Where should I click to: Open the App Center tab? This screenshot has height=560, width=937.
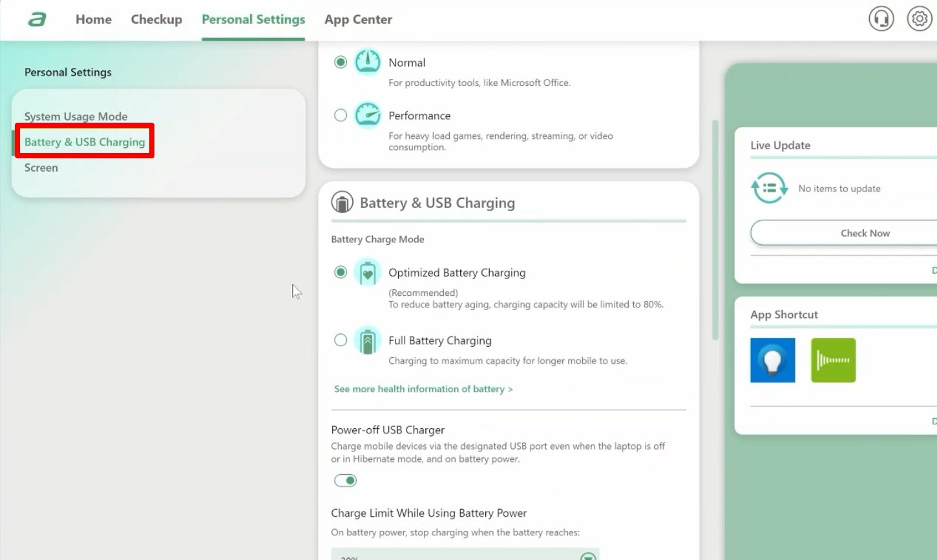click(x=358, y=19)
